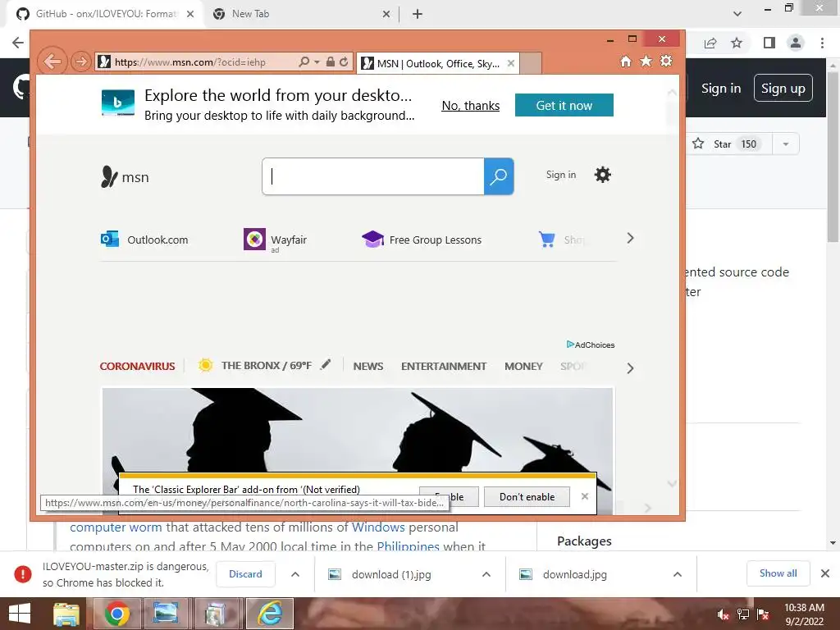Open the IE address bar autocomplete dropdown arrow

coord(317,62)
